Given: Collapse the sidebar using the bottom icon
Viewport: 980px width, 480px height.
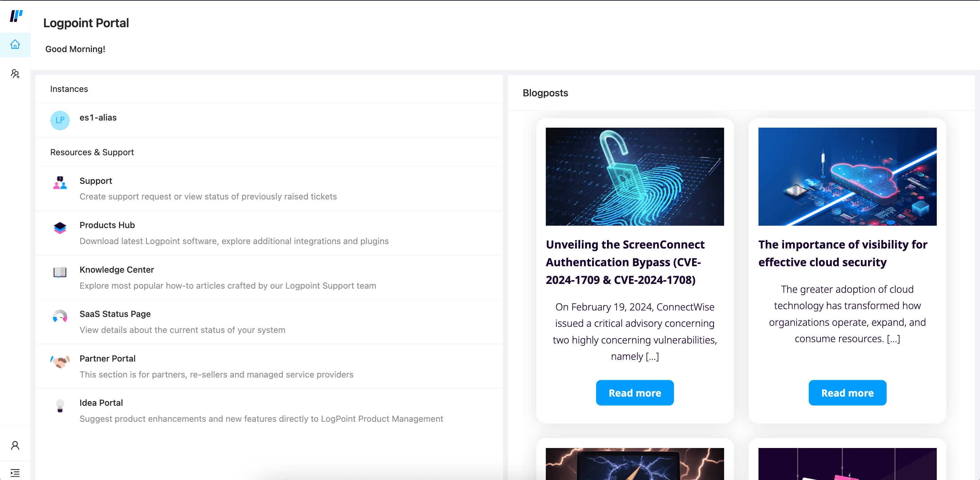Looking at the screenshot, I should [x=15, y=472].
